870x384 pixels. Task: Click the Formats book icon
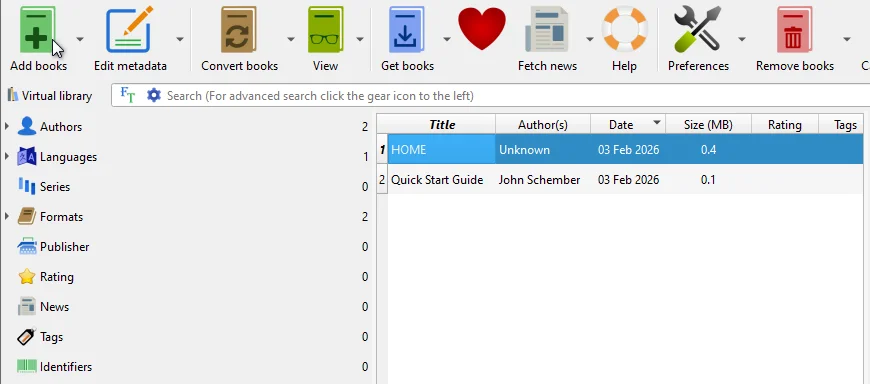[27, 216]
